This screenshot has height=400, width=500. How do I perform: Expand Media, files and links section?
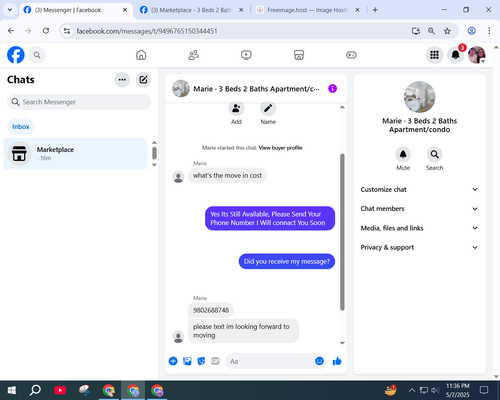[419, 228]
